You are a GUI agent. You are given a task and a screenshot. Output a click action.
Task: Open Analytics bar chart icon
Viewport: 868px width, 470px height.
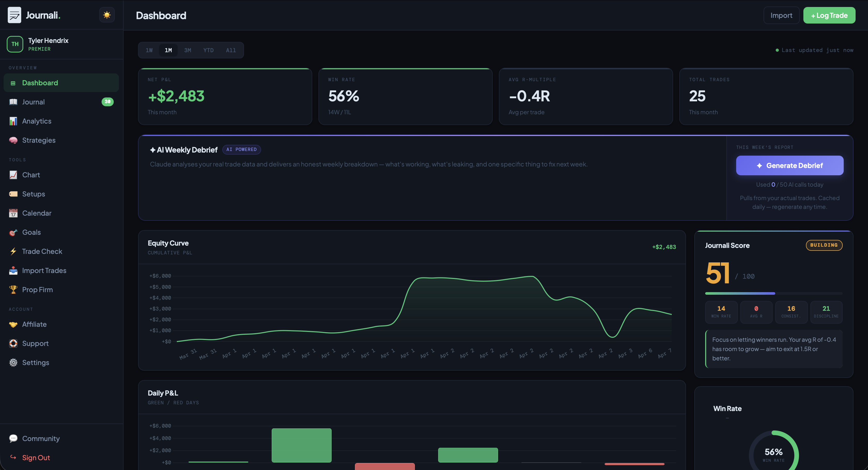(13, 121)
